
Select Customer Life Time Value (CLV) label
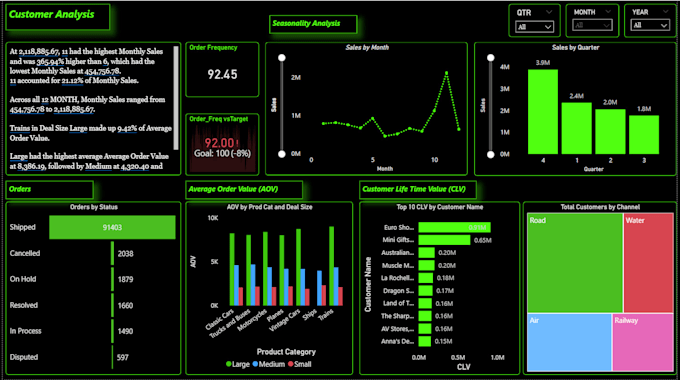click(418, 190)
